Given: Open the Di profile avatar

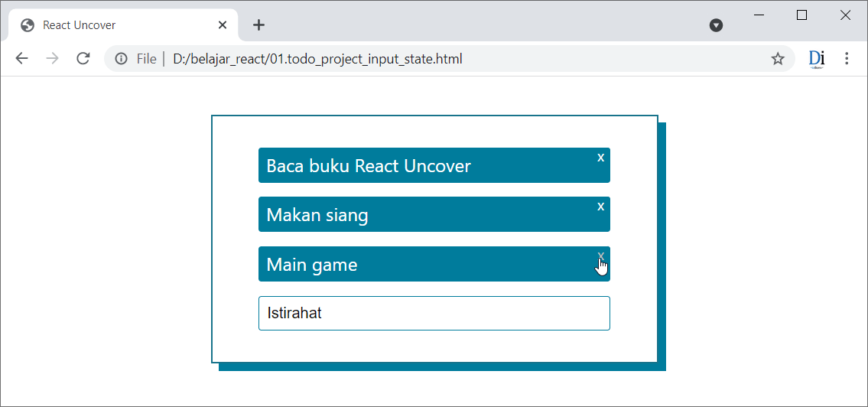Looking at the screenshot, I should 817,59.
